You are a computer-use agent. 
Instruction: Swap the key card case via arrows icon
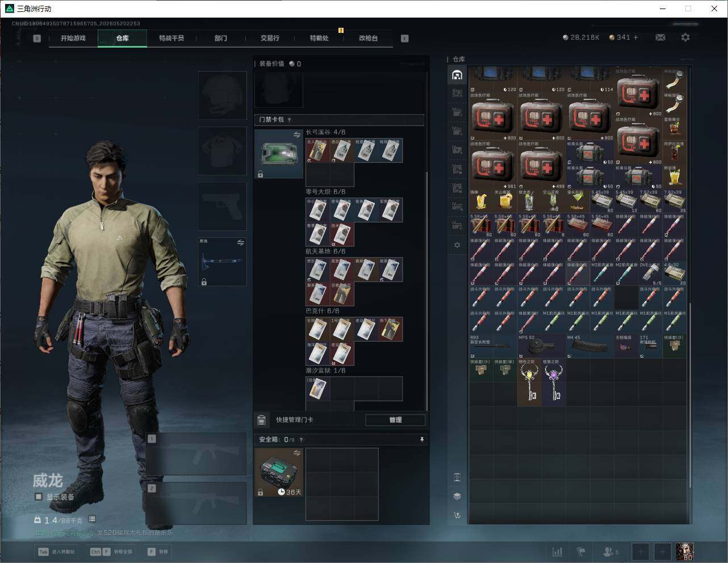[x=296, y=135]
